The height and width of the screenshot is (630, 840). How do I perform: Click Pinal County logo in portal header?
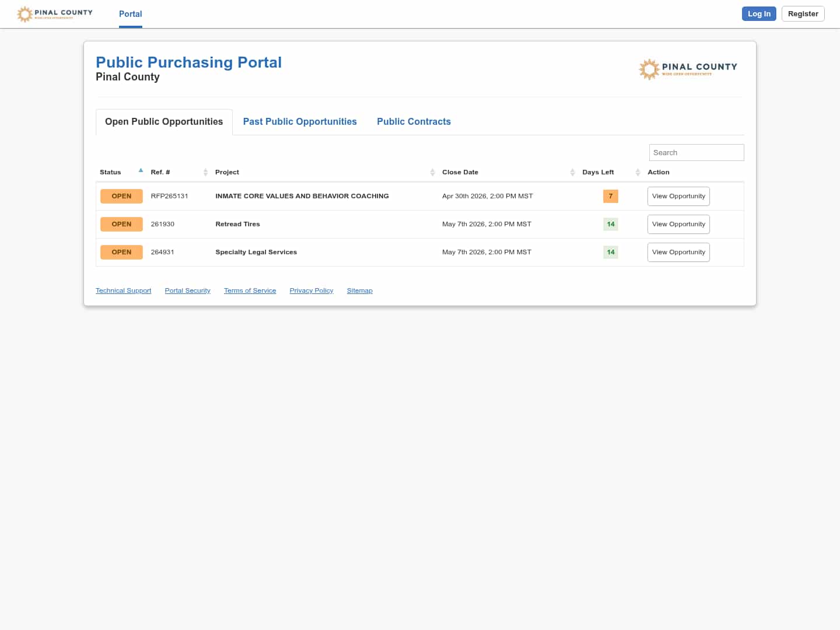coord(688,69)
